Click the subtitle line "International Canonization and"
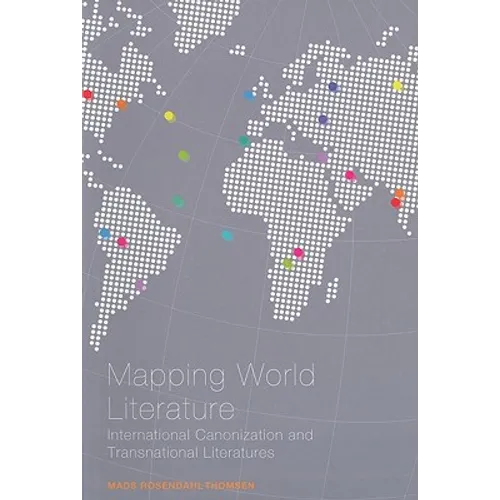This screenshot has height=500, width=500. point(210,435)
